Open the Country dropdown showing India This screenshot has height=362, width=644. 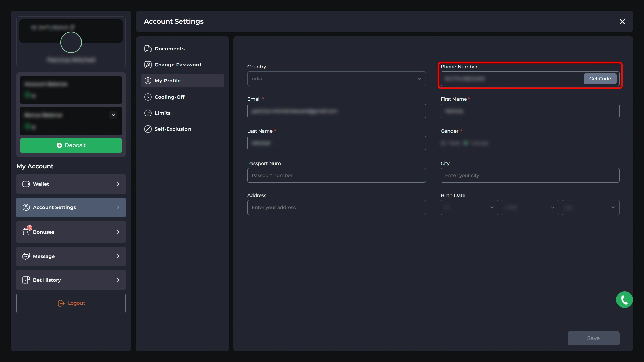336,79
